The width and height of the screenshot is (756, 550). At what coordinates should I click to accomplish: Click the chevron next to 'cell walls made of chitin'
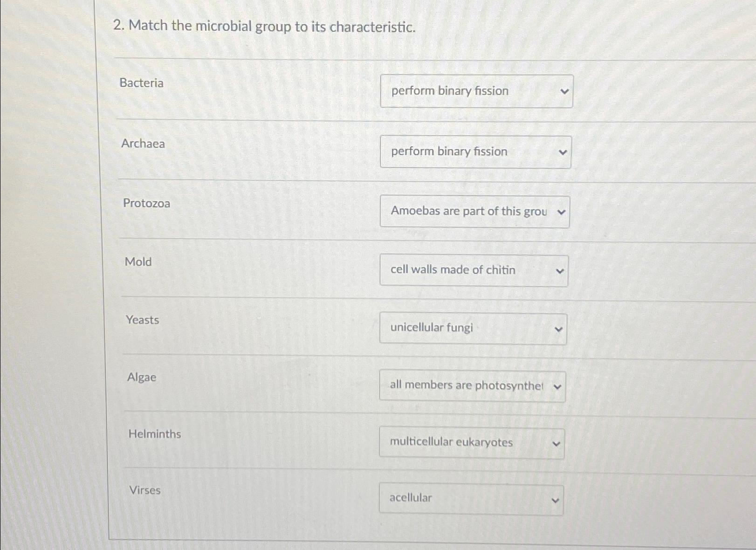tap(560, 271)
